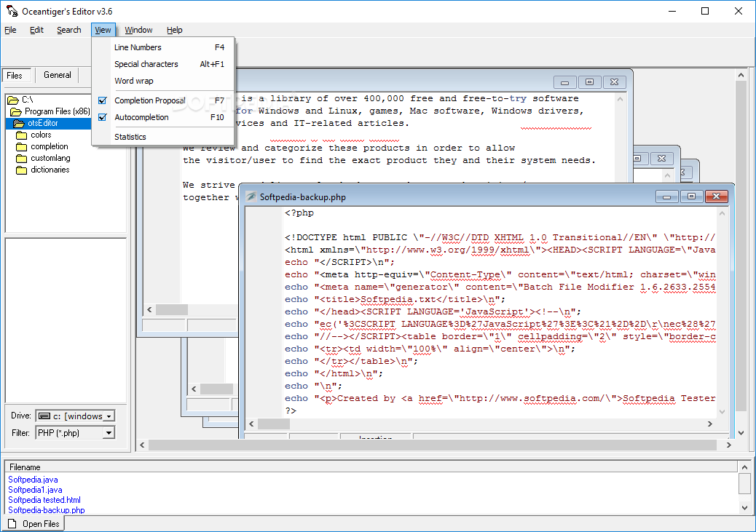
Task: Switch to the General tab
Action: pos(57,75)
